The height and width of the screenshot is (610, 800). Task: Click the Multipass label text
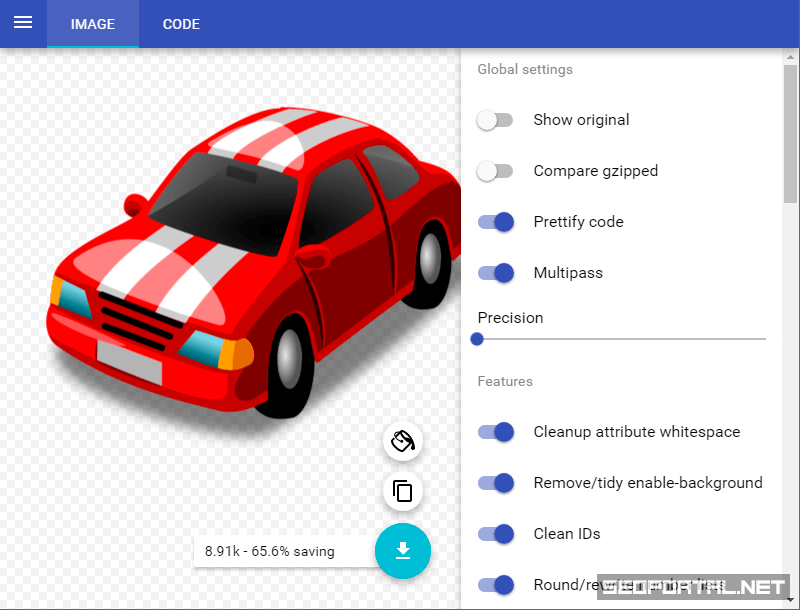point(568,273)
